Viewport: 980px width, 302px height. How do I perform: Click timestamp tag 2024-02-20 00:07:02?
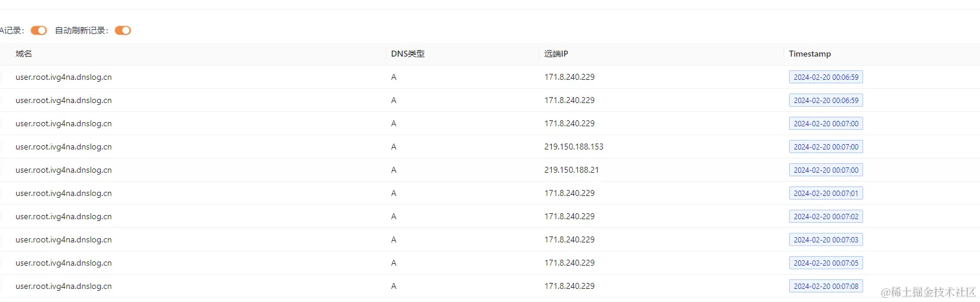point(826,216)
